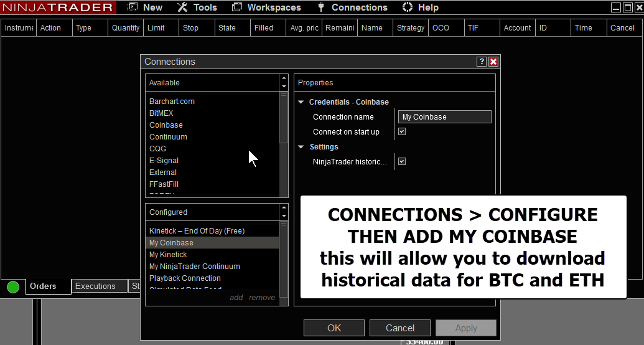
Task: Sort by Action column header
Action: click(54, 27)
